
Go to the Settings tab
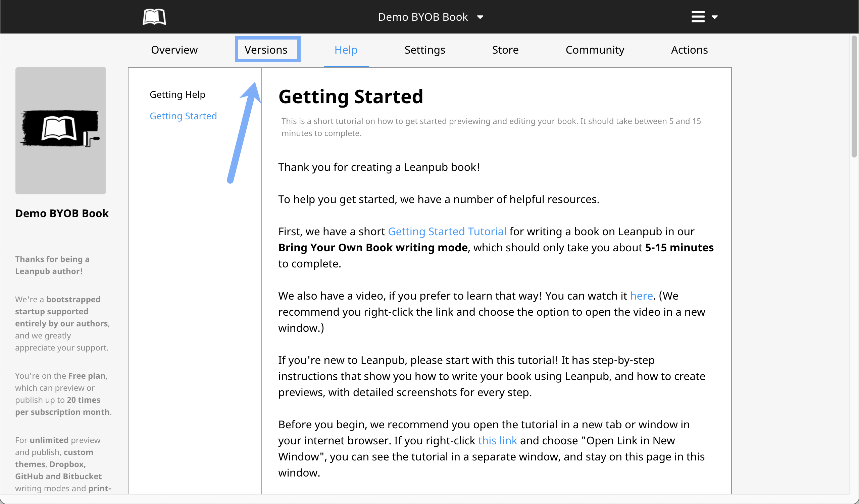coord(425,50)
